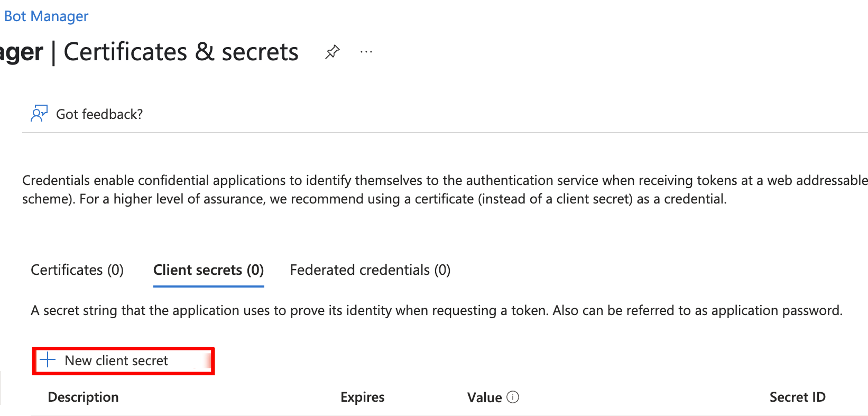Select the Client secrets tab
The height and width of the screenshot is (416, 868).
[x=208, y=270]
